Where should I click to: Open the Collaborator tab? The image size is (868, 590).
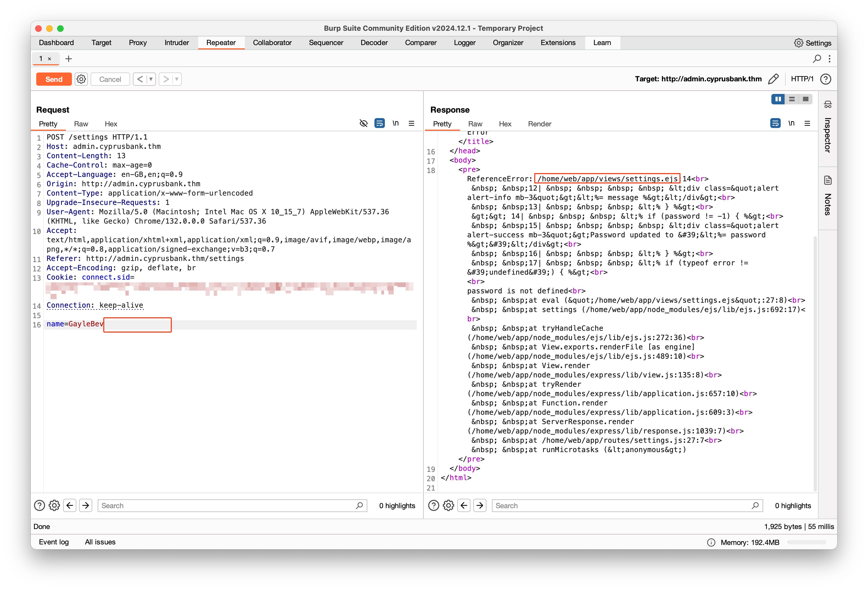[x=272, y=43]
